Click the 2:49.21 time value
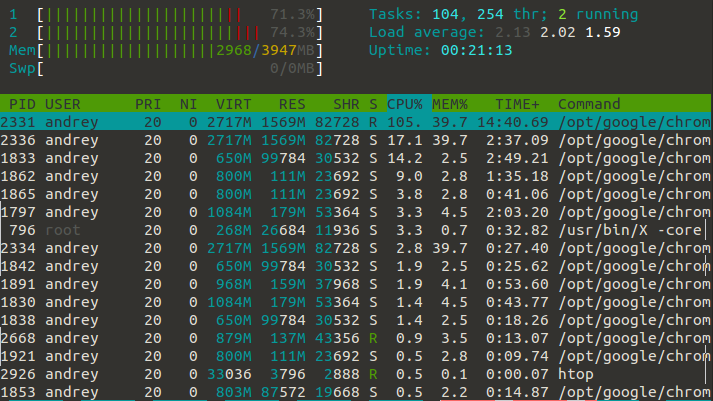This screenshot has height=401, width=713. 517,158
